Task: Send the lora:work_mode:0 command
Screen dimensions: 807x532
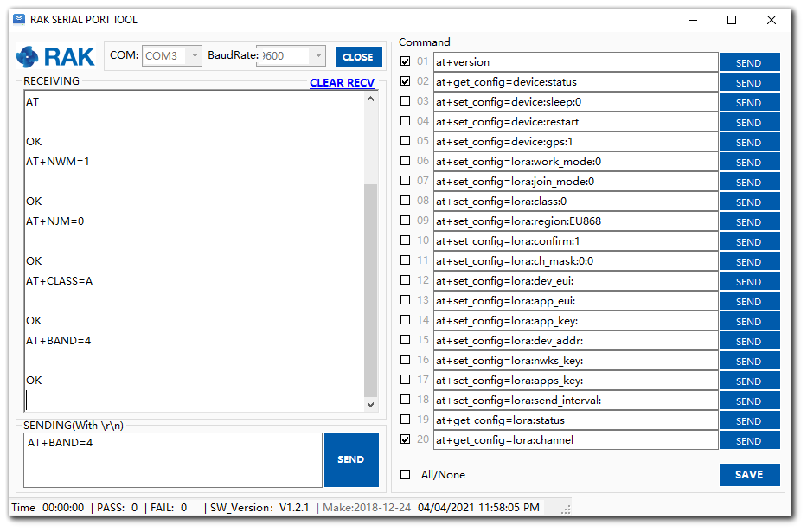Action: tap(749, 162)
